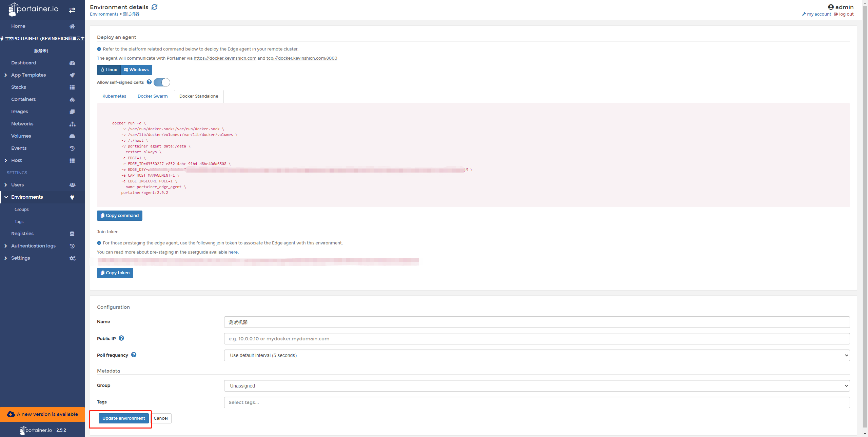Toggle Allow self-signed certs switch
The image size is (868, 437).
point(162,82)
